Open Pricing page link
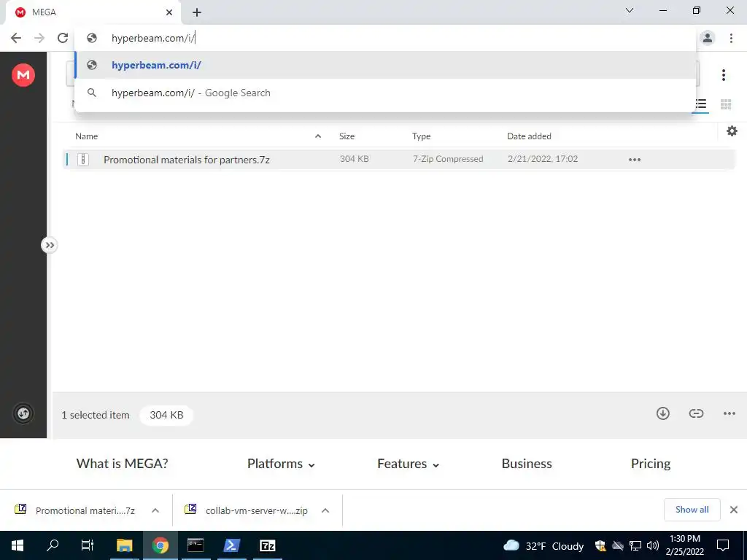This screenshot has height=560, width=747. 650,464
